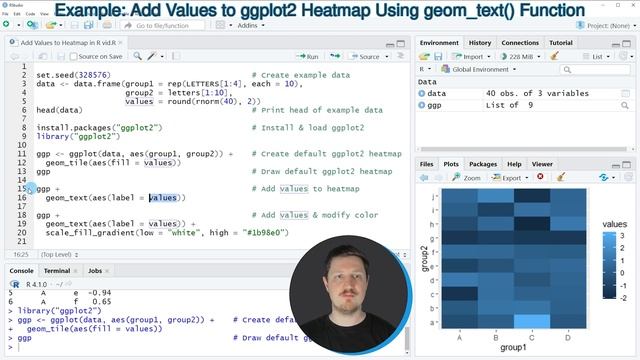Viewport: 640px width, 360px height.
Task: Switch to the Jobs tab
Action: coord(95,271)
